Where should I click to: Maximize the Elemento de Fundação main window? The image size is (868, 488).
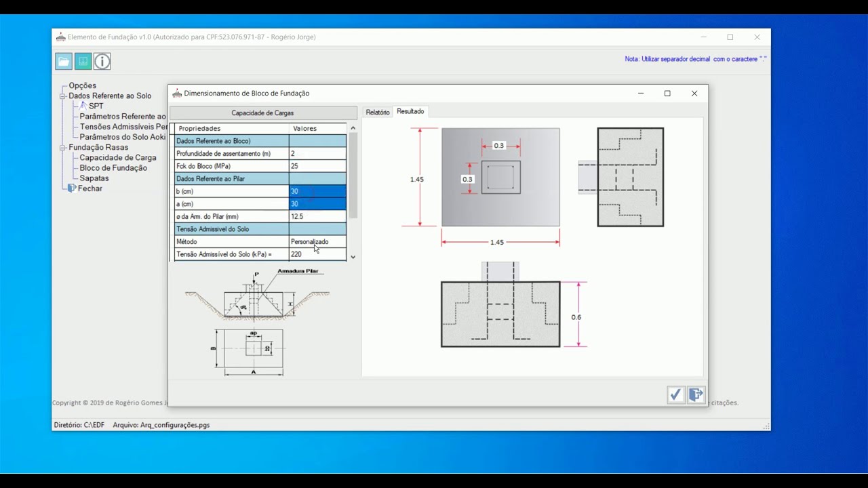(x=730, y=37)
